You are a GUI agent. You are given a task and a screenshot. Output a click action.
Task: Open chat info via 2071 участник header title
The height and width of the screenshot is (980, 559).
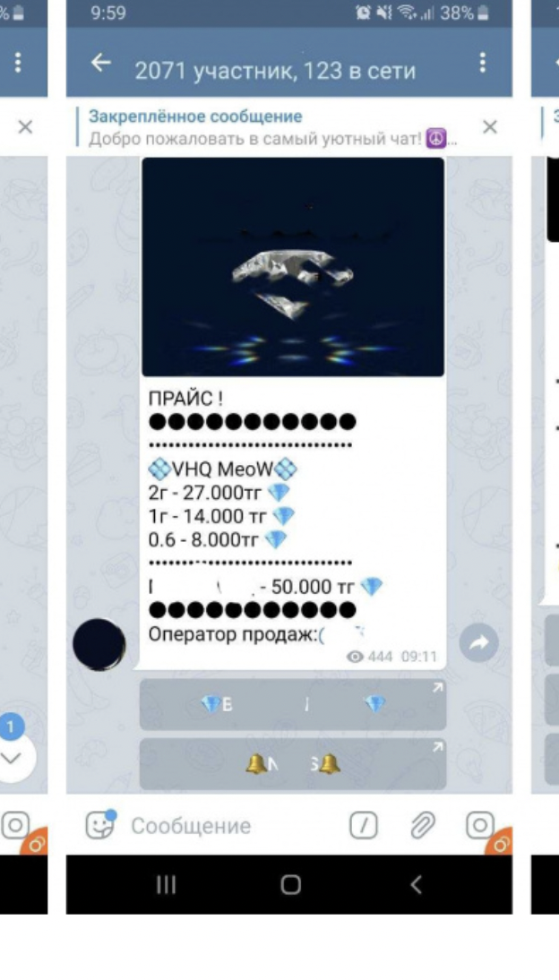(x=275, y=72)
